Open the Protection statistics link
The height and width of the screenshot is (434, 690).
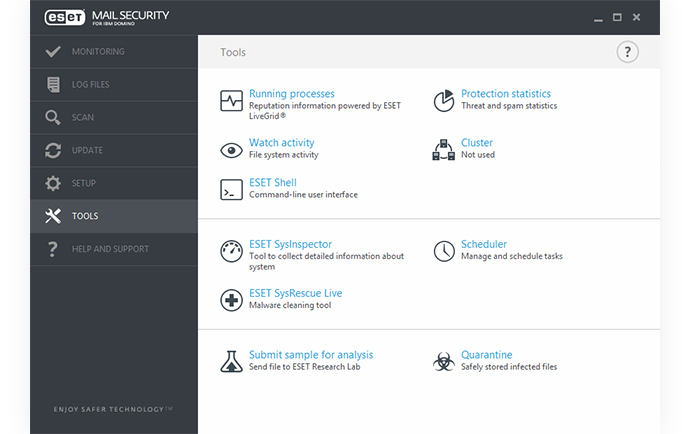click(506, 94)
